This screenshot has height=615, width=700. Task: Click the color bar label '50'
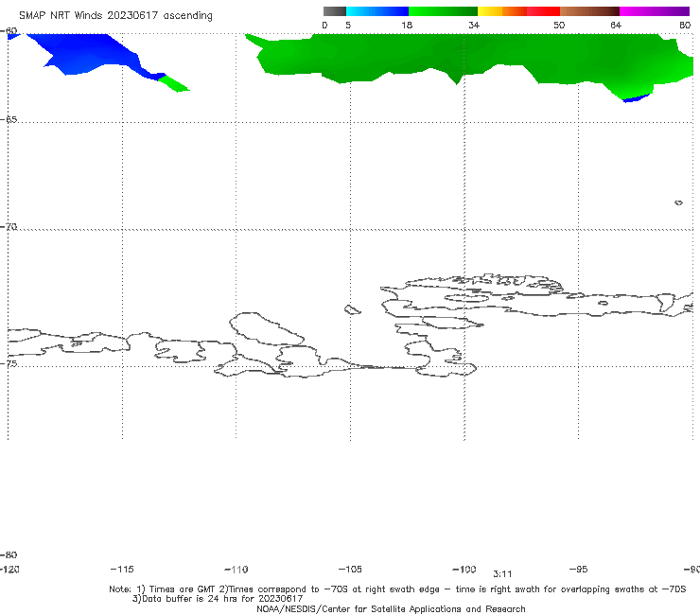pyautogui.click(x=559, y=26)
